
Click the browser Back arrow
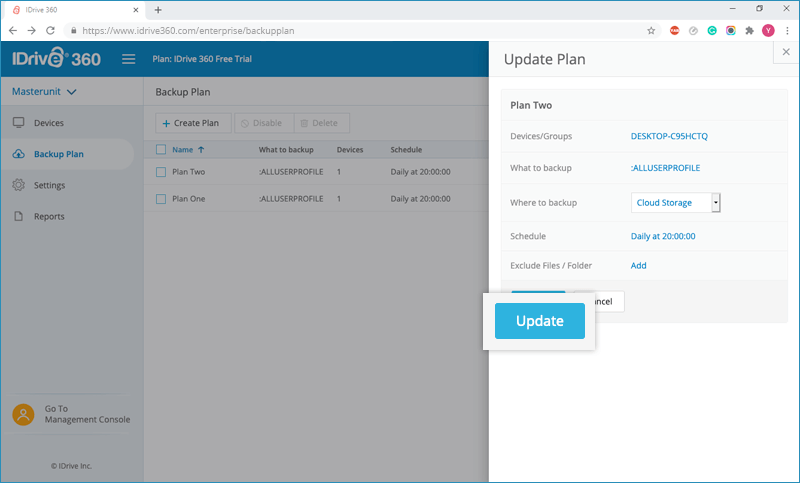coord(13,31)
